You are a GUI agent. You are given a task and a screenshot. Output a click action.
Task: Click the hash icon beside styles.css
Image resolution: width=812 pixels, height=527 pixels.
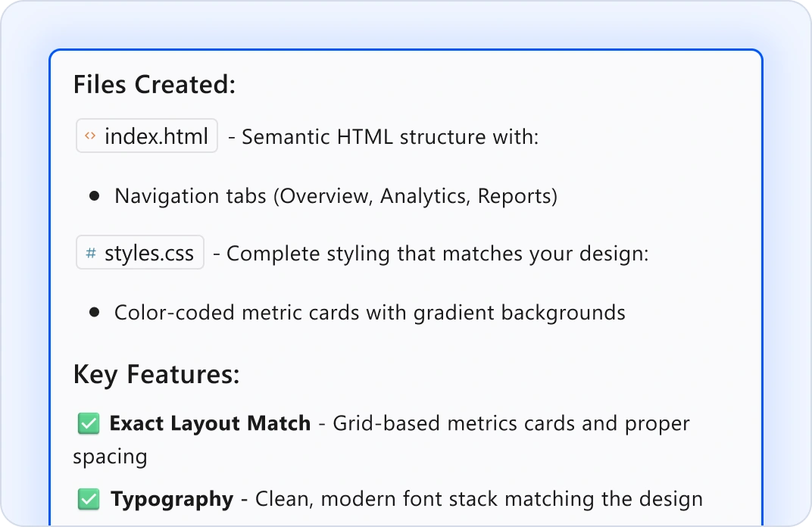(91, 253)
